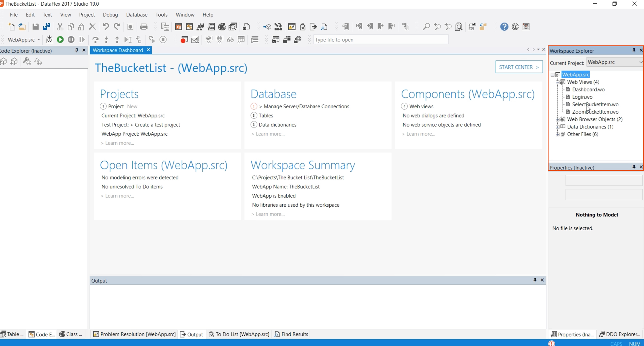The width and height of the screenshot is (644, 346).
Task: Collapse the Web Views tree node
Action: tap(557, 82)
